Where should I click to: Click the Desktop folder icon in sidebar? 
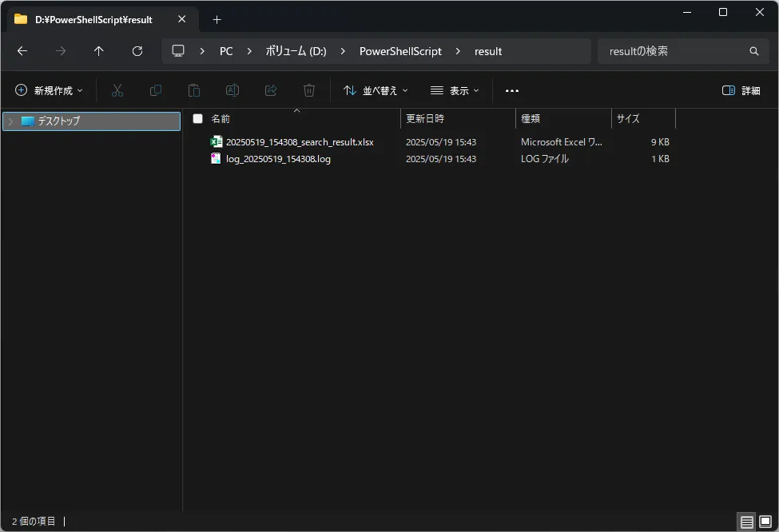(x=28, y=121)
